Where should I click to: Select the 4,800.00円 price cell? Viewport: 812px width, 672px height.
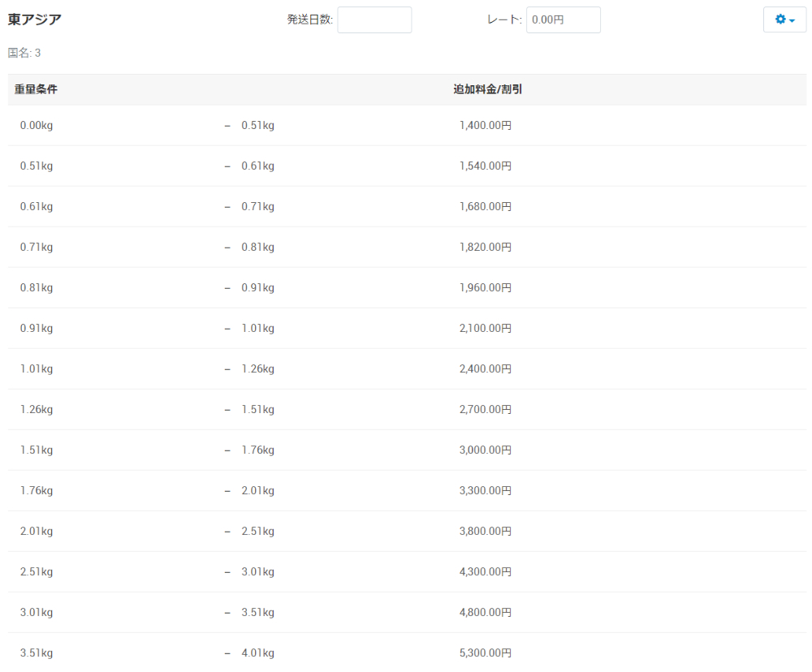(486, 613)
